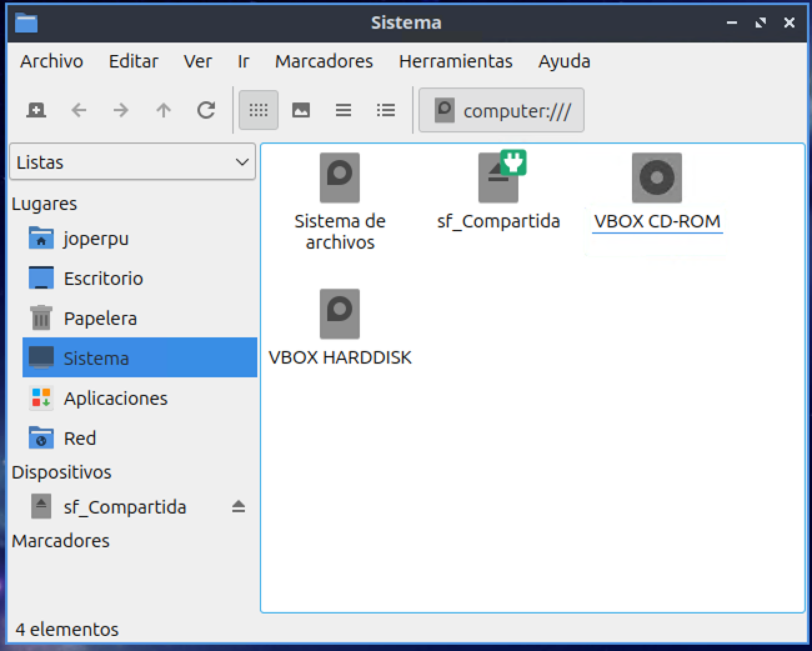Switch to icon grid view
This screenshot has height=651, width=812.
click(259, 111)
